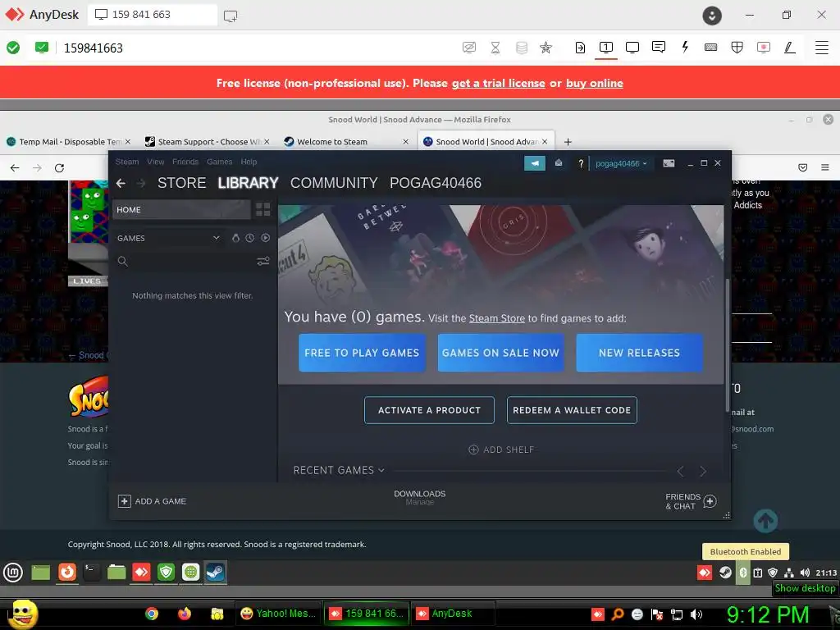
Task: Click buy online link in banner
Action: [x=594, y=83]
